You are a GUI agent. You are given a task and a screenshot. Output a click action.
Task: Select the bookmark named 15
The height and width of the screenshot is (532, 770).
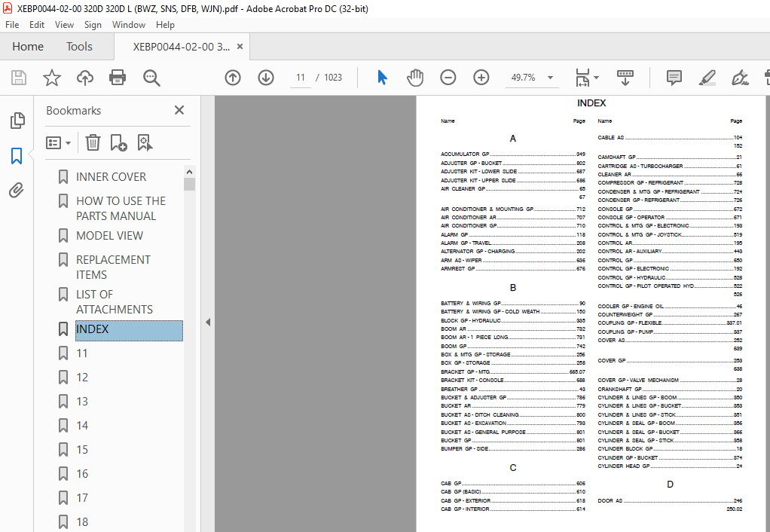pos(82,449)
